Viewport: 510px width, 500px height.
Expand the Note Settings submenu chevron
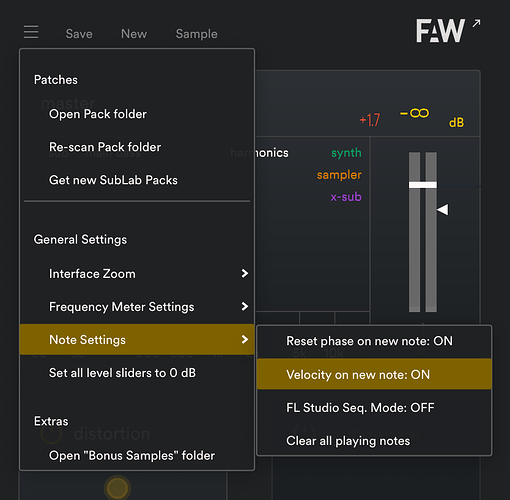pos(245,339)
